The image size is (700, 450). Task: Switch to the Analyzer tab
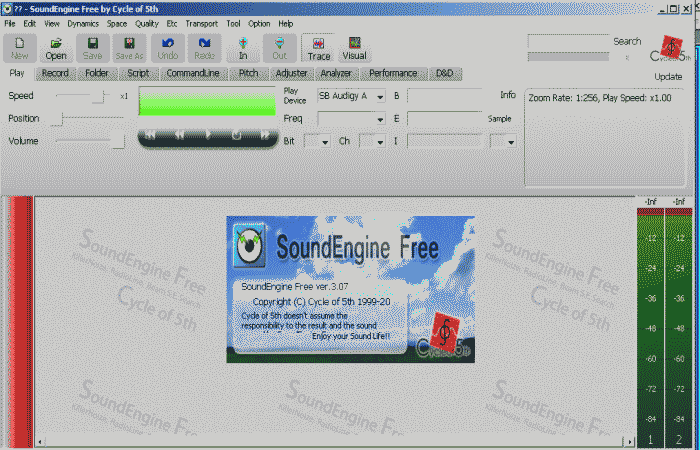336,73
